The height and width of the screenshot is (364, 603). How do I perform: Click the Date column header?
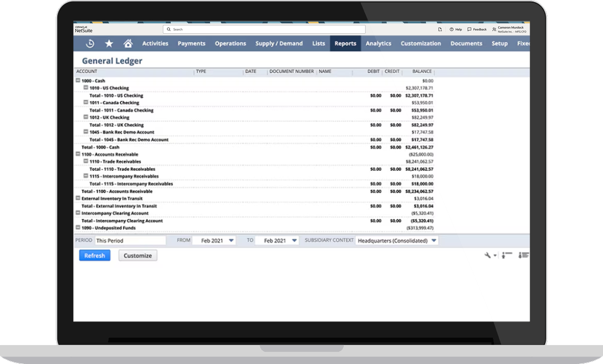pyautogui.click(x=250, y=71)
